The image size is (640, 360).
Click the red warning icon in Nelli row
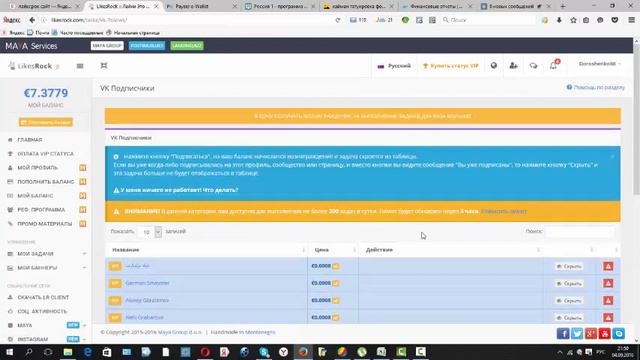coord(608,317)
